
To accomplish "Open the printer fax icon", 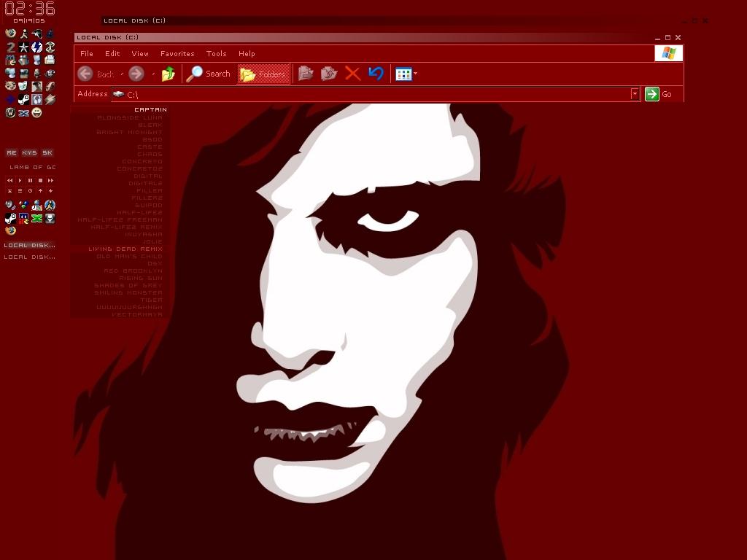I will [50, 60].
